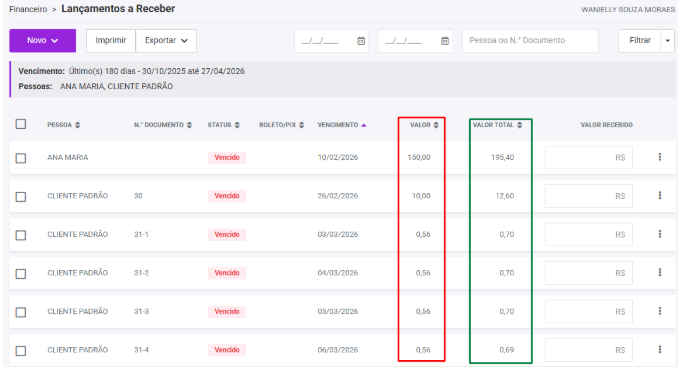Viewport: 682px width, 377px height.
Task: Click total value 12,60
Action: click(505, 196)
